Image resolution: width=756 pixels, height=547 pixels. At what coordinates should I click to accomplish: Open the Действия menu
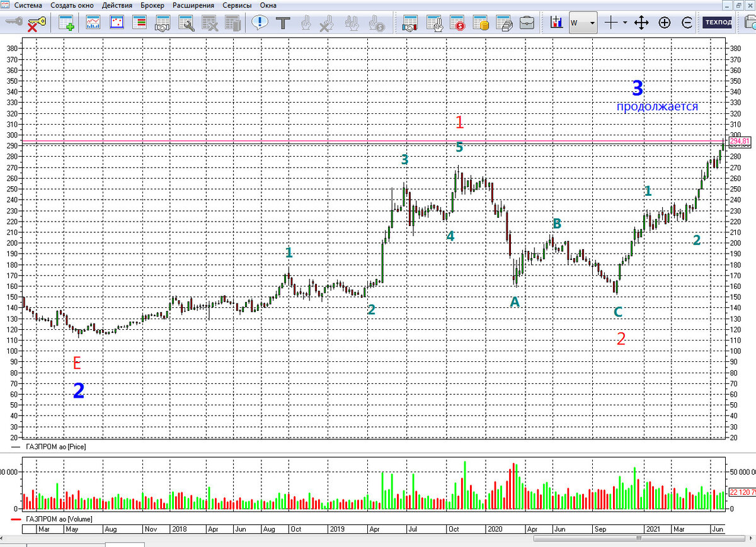[117, 5]
